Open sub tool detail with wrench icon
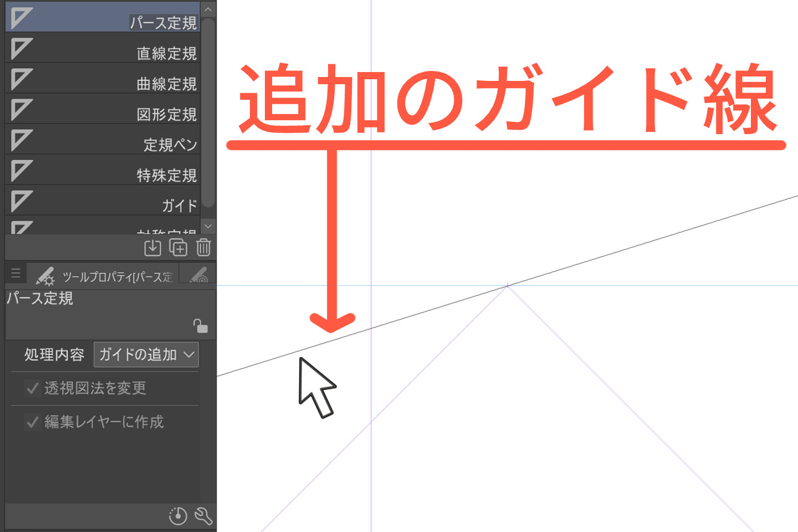 point(203,516)
